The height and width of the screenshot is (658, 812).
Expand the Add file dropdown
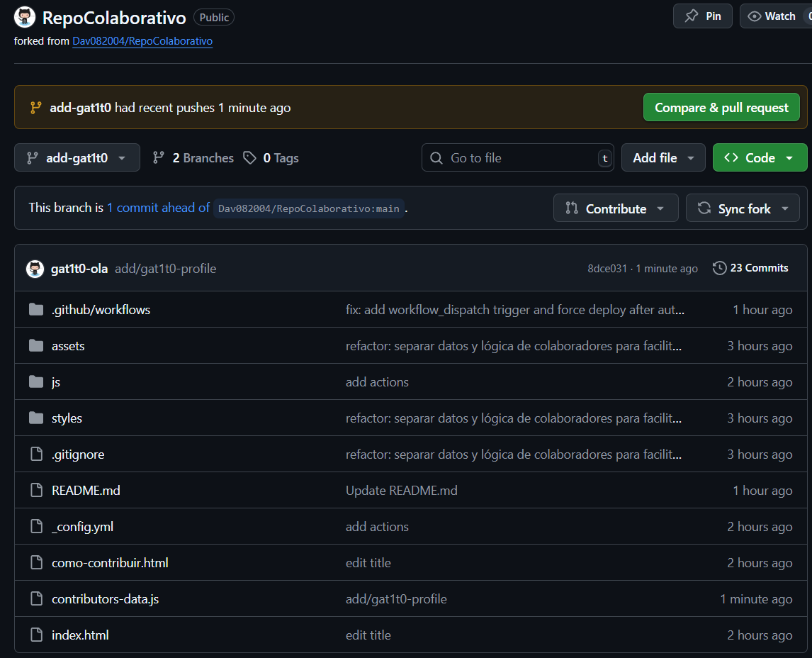[663, 157]
